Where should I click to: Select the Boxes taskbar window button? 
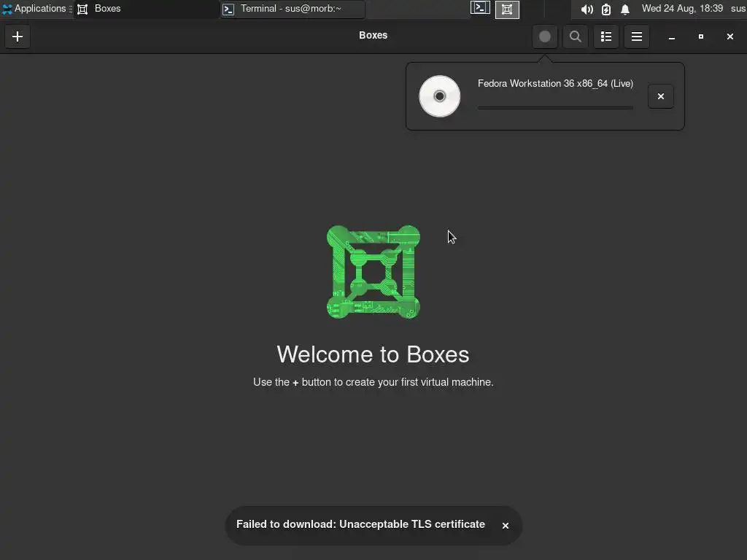pyautogui.click(x=145, y=9)
